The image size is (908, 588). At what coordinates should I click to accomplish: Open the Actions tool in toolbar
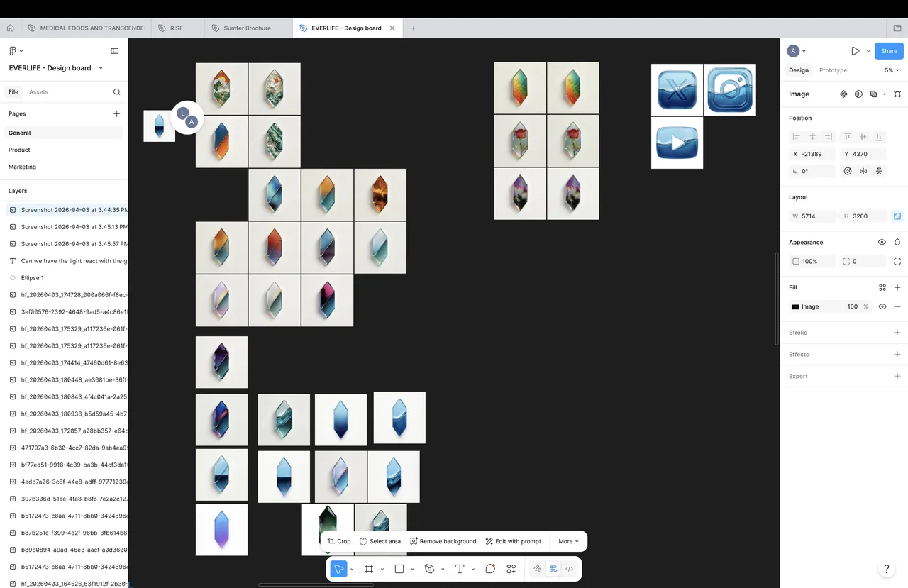click(511, 569)
